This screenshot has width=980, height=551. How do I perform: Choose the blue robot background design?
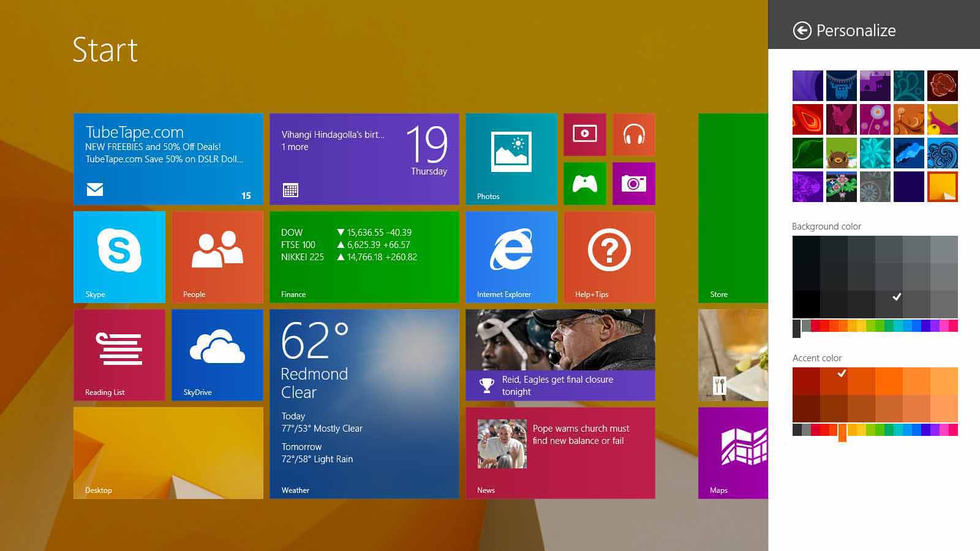[x=842, y=86]
